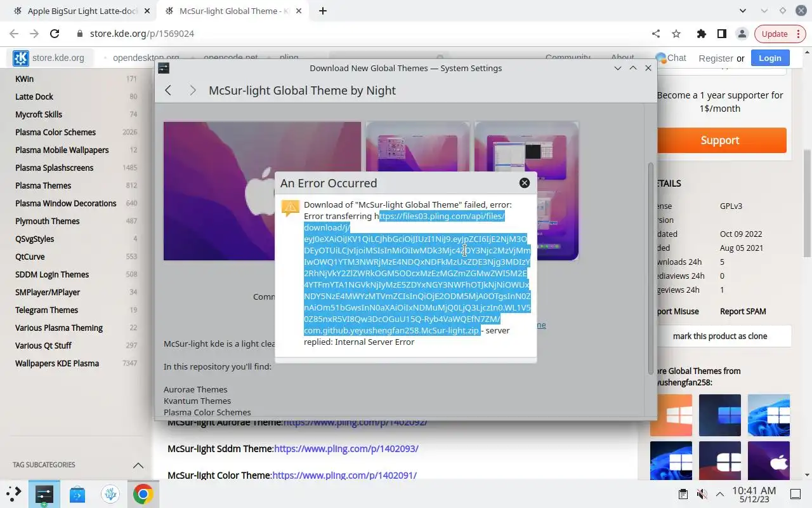The width and height of the screenshot is (812, 508).
Task: Open Discover software center from taskbar
Action: (77, 493)
